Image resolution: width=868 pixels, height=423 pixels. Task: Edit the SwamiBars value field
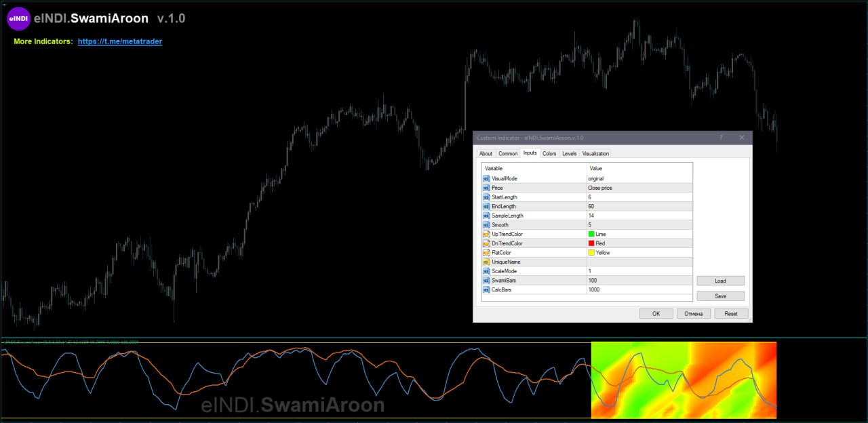pos(639,280)
